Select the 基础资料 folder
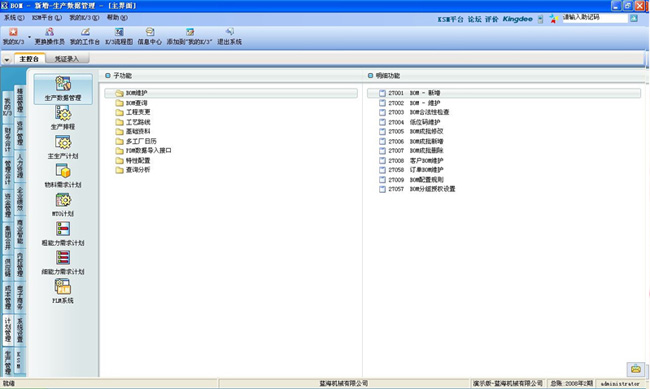This screenshot has height=389, width=650. [x=133, y=131]
